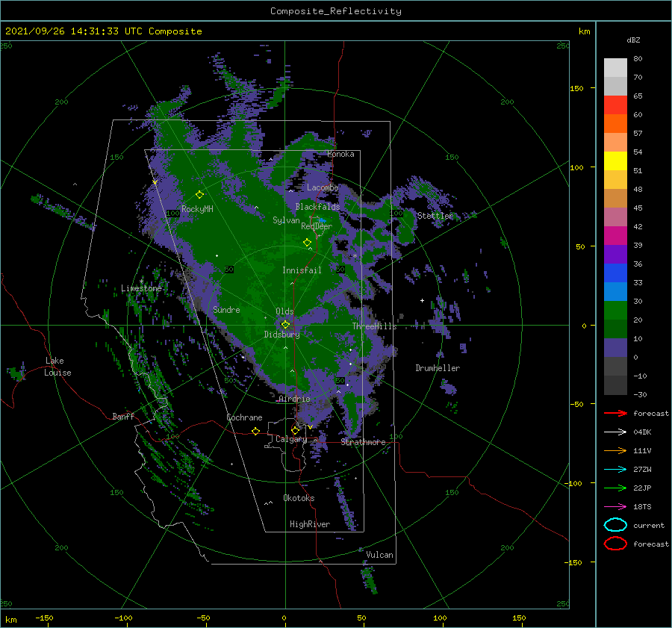
Task: Click the Vulcan town label
Action: [x=380, y=555]
